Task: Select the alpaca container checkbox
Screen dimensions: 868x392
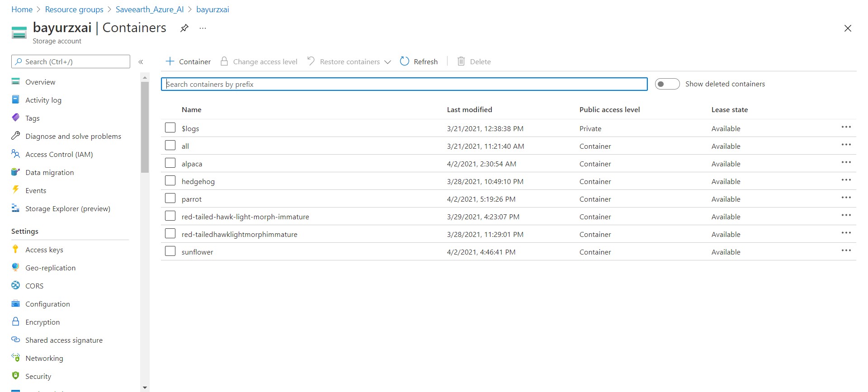Action: (x=170, y=163)
